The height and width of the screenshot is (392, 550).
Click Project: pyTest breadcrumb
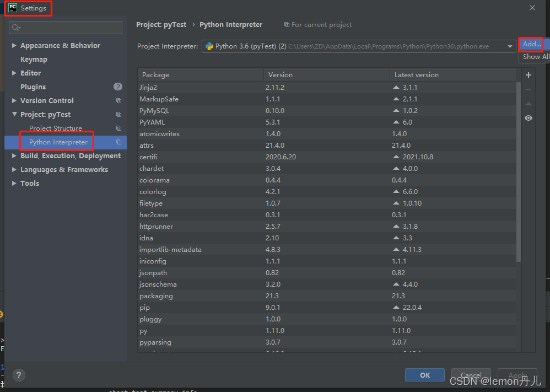[161, 25]
